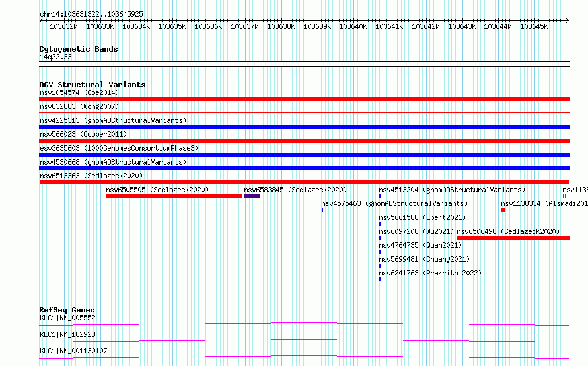Click the purple bar of nsv6583845

coord(252,196)
